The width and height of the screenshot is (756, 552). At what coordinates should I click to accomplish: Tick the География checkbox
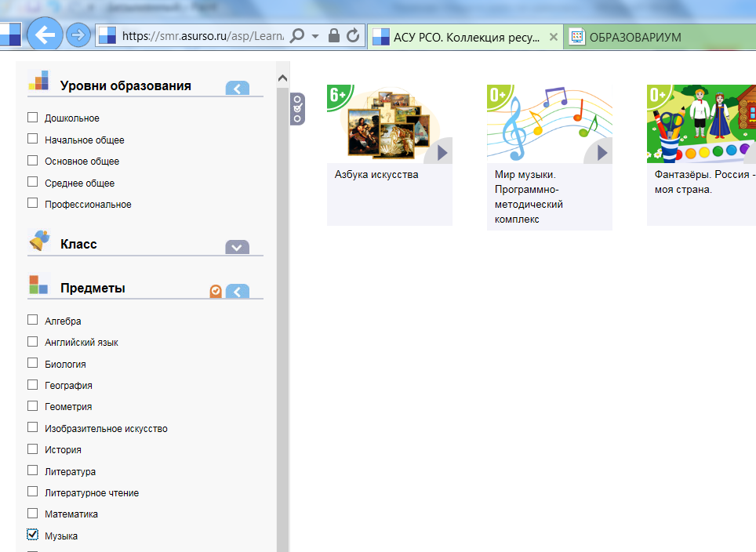(32, 384)
